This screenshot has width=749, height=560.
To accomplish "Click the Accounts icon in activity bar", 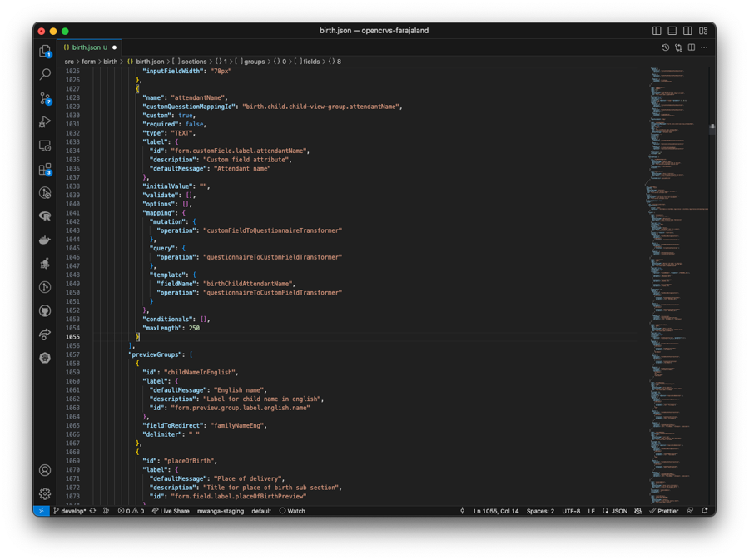I will [x=45, y=470].
